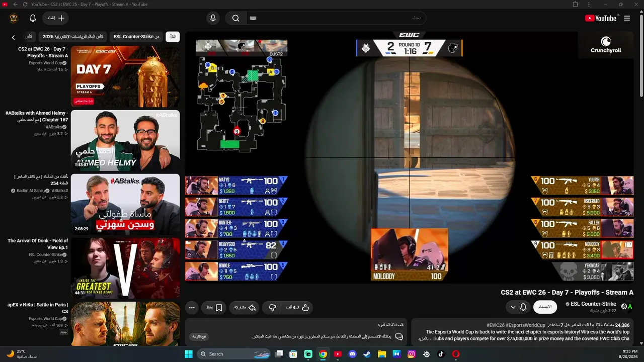Select the 'من ESL Counter-Strike' chip
This screenshot has width=644, height=362.
pos(136,37)
